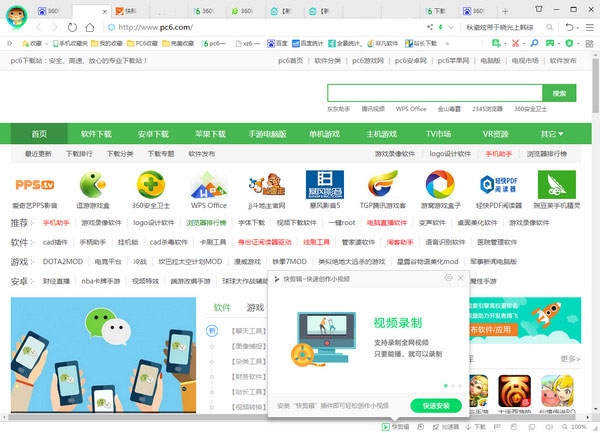Viewport: 600px width, 433px height.
Task: Open the 单机游戏 navigation menu item
Action: coord(324,134)
